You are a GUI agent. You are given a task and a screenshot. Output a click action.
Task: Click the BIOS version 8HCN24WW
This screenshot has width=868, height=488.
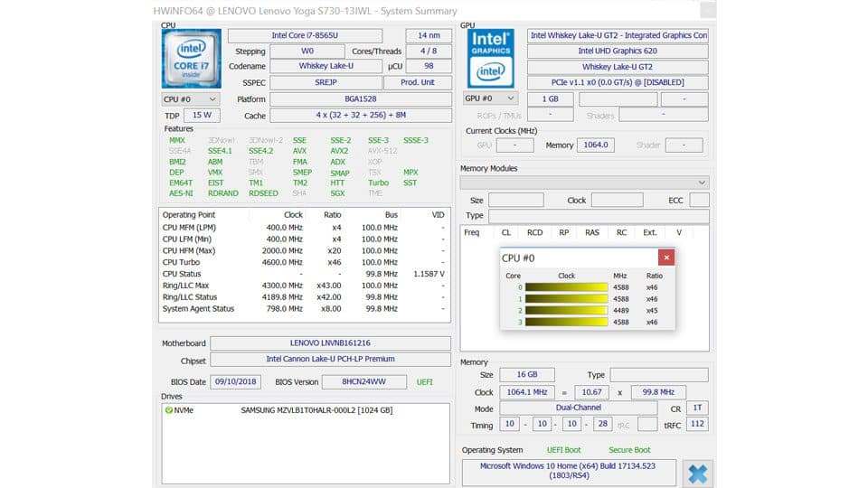(x=363, y=381)
